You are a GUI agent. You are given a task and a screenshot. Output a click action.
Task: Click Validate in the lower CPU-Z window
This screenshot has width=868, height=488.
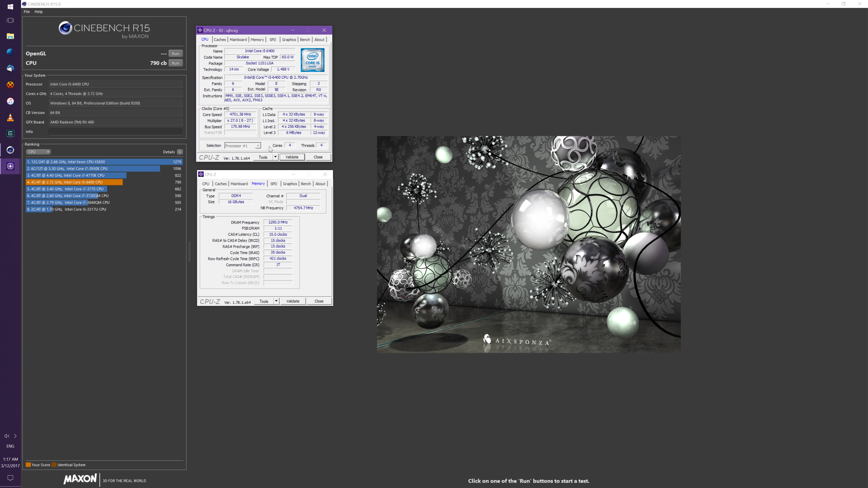pyautogui.click(x=293, y=301)
